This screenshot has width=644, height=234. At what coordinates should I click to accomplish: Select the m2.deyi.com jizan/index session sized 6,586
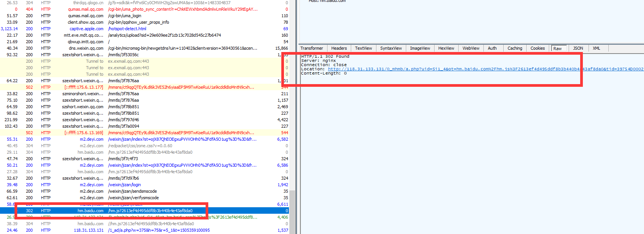pos(144,165)
